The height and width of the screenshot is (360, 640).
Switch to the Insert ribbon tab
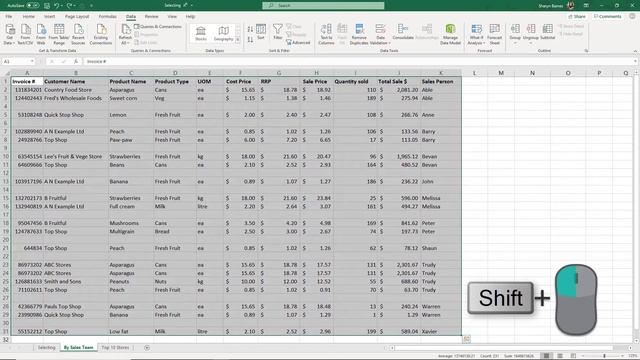pos(49,17)
